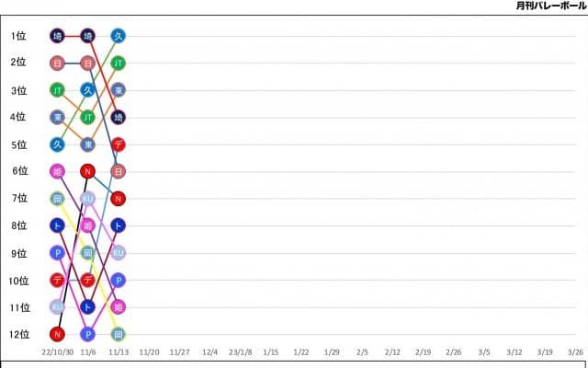Screen dimensions: 588x368
Task: Click the green JT marker at 3位 on 22/10/30
Action: [x=57, y=90]
